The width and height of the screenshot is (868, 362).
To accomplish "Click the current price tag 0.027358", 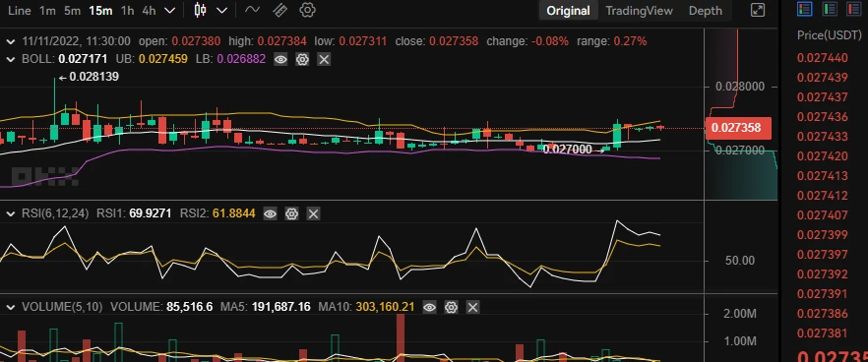I will pos(738,128).
